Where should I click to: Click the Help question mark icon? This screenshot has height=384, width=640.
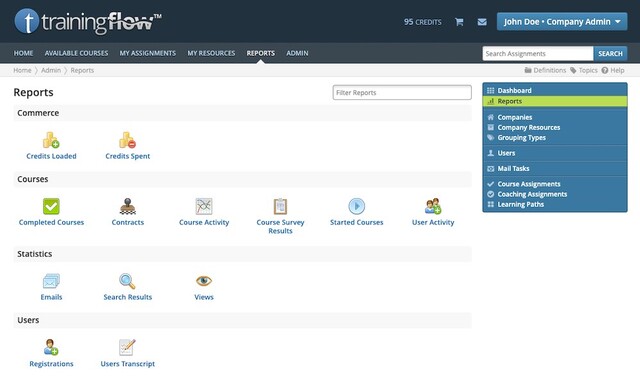pyautogui.click(x=604, y=70)
